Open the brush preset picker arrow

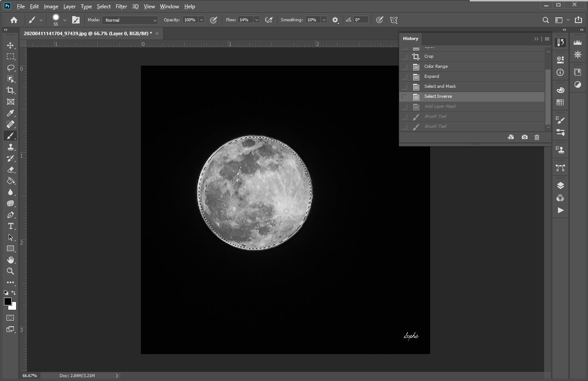[x=65, y=20]
